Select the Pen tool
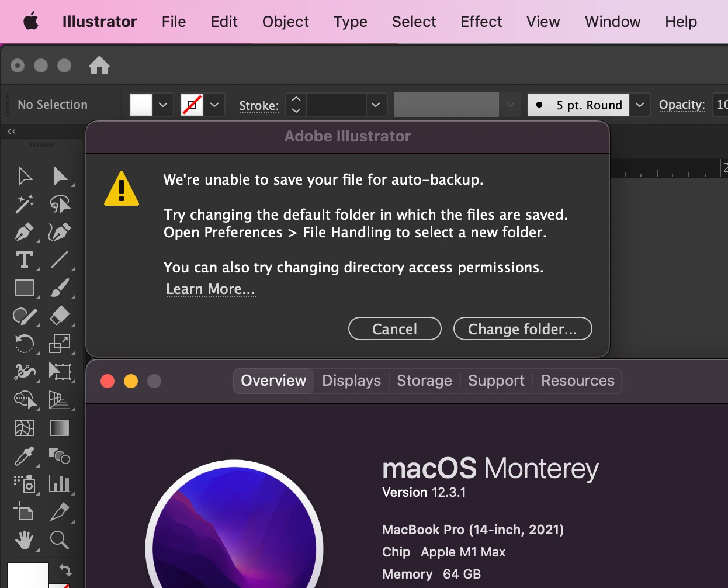Viewport: 728px width, 588px height. pyautogui.click(x=25, y=232)
